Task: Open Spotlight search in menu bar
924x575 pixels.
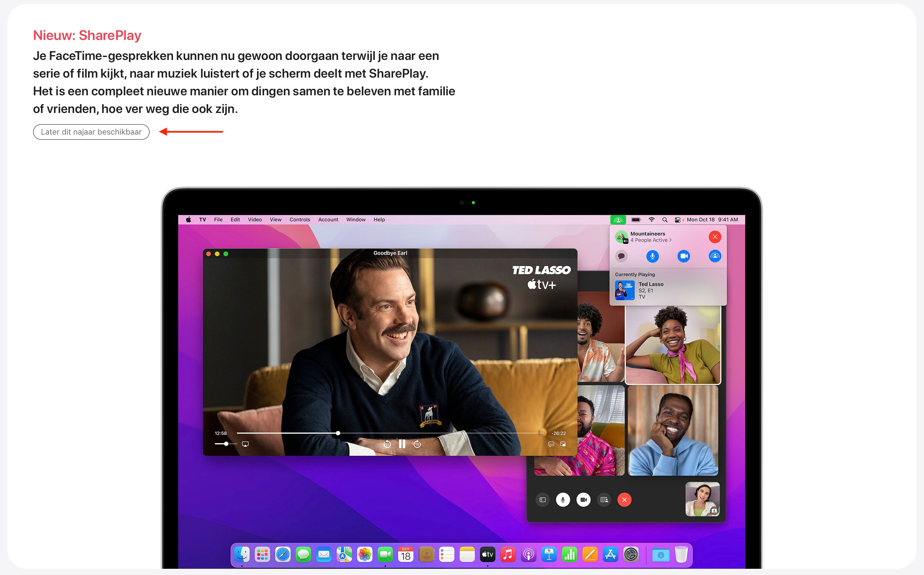Action: tap(665, 220)
